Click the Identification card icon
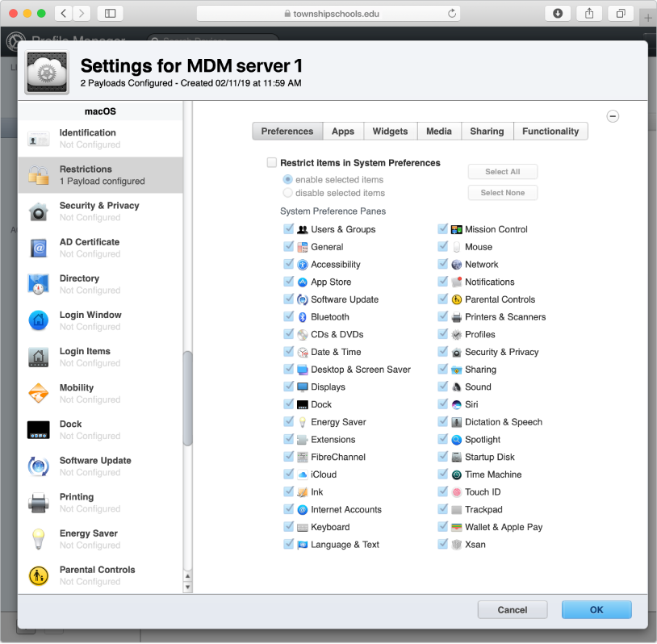657x644 pixels. pyautogui.click(x=38, y=139)
